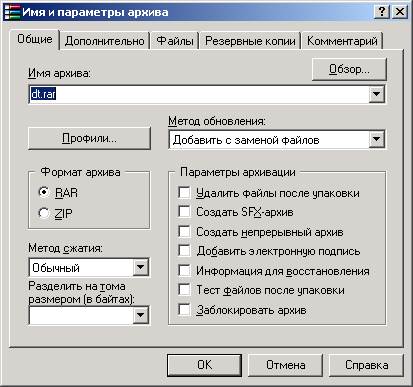Viewport: 413px width, 387px height.
Task: Select the RAR archive format
Action: pos(44,192)
